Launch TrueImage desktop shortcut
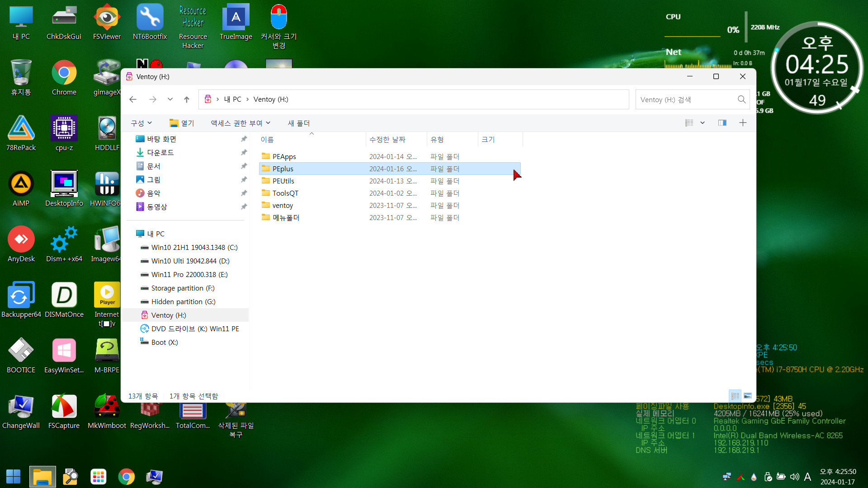Screen dimensions: 868x488 click(x=236, y=23)
